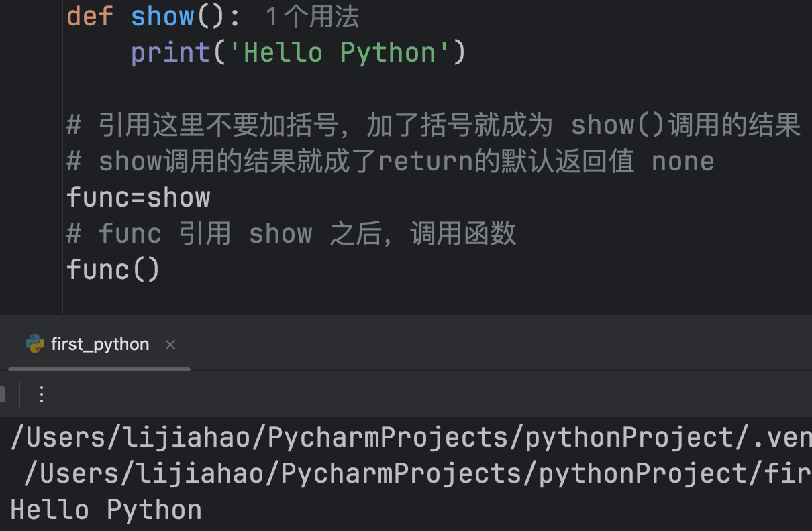
Task: Place cursor on the show function name in def
Action: (x=162, y=17)
